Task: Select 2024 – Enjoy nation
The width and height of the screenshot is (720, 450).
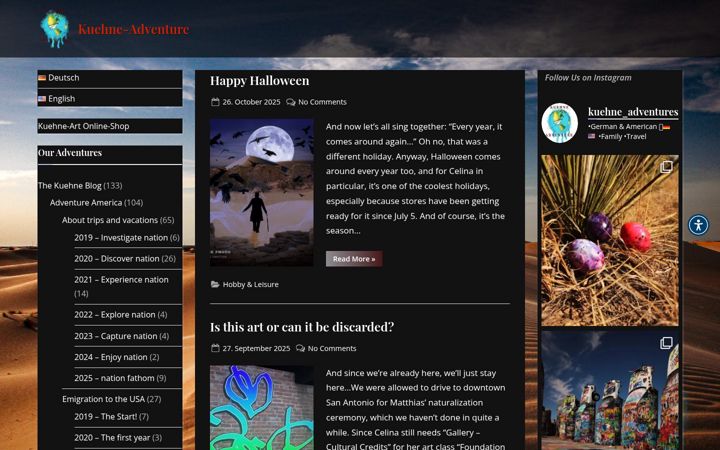Action: coord(111,357)
